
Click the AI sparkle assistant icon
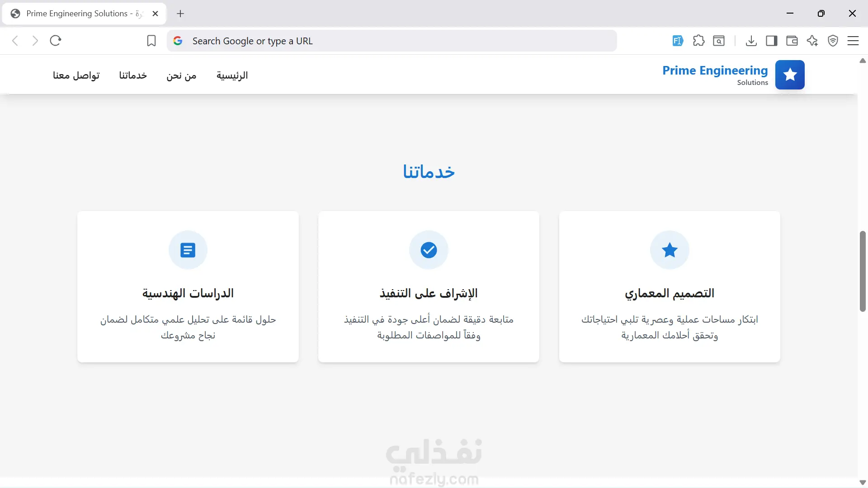(812, 41)
